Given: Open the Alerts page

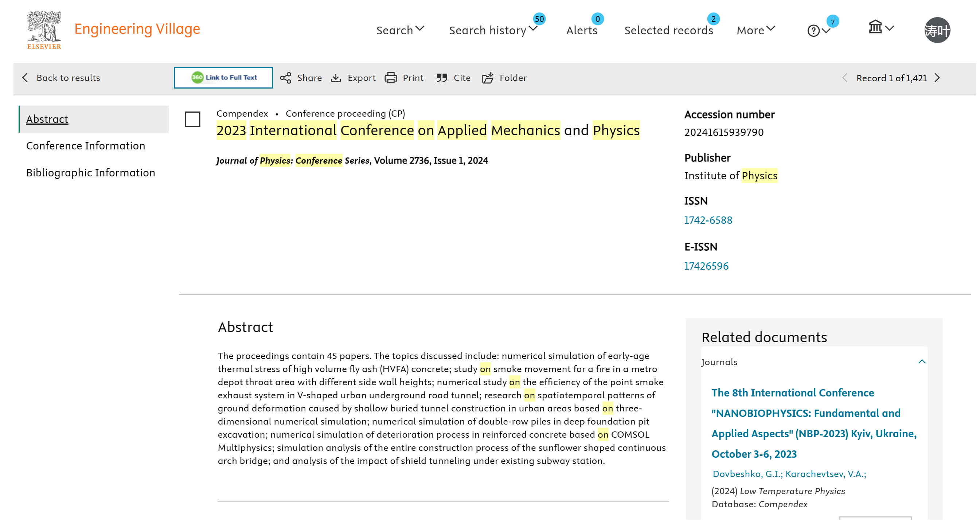Looking at the screenshot, I should [x=582, y=30].
